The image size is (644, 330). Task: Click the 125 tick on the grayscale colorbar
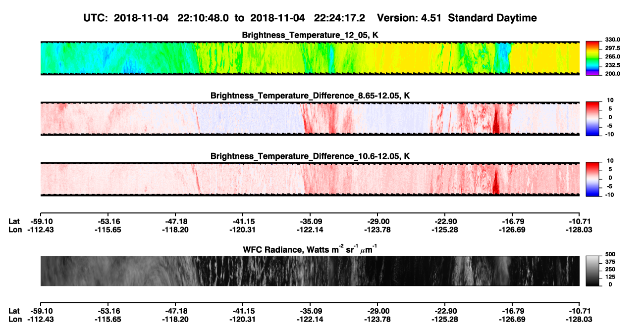[x=611, y=277]
